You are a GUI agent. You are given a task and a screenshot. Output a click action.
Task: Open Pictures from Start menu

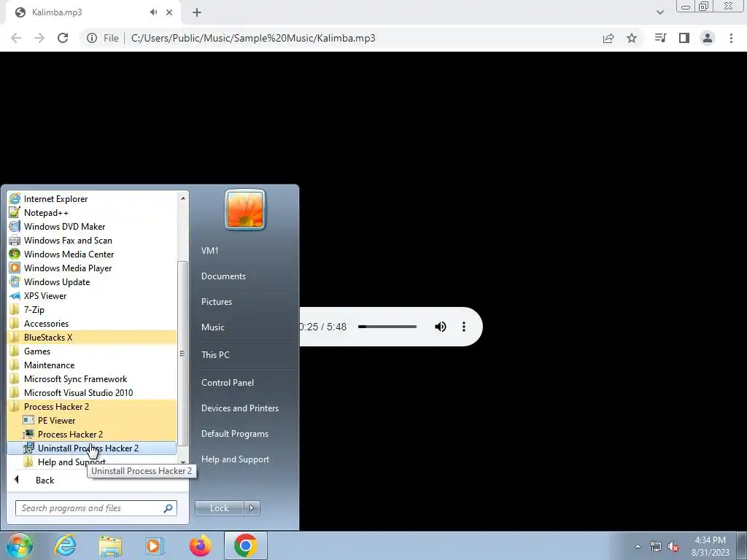point(217,302)
